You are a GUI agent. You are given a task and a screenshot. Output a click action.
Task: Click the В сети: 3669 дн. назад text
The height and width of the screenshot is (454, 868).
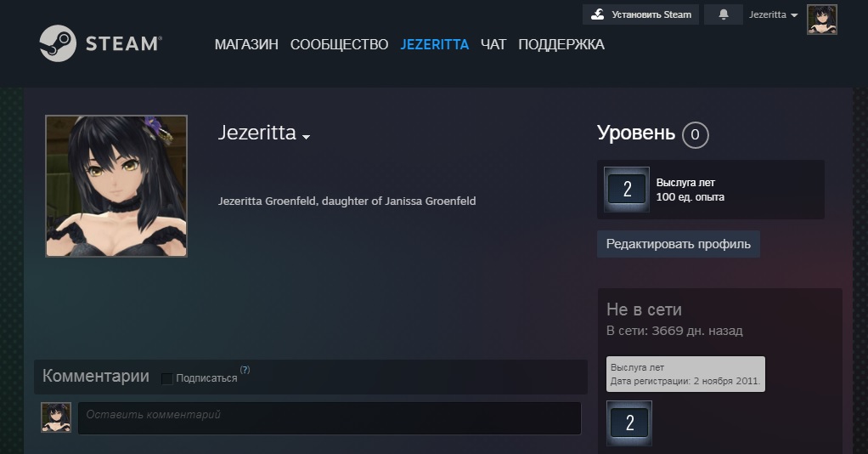[674, 331]
